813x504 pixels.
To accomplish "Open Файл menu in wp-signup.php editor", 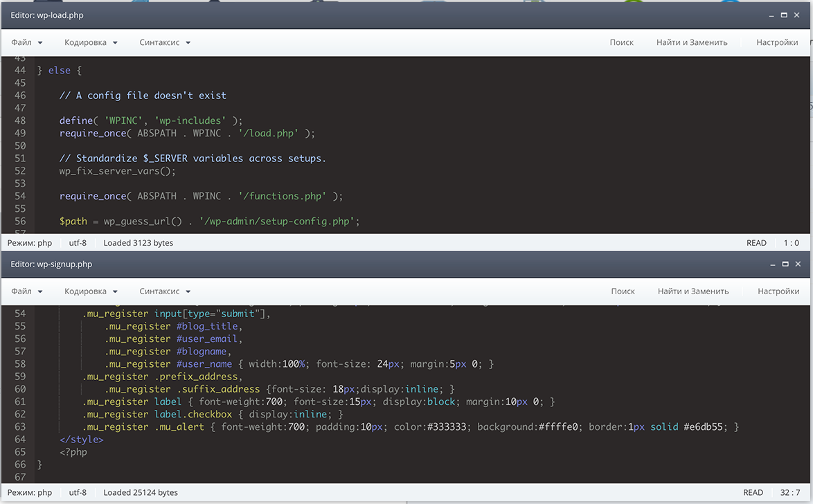I will (x=27, y=291).
